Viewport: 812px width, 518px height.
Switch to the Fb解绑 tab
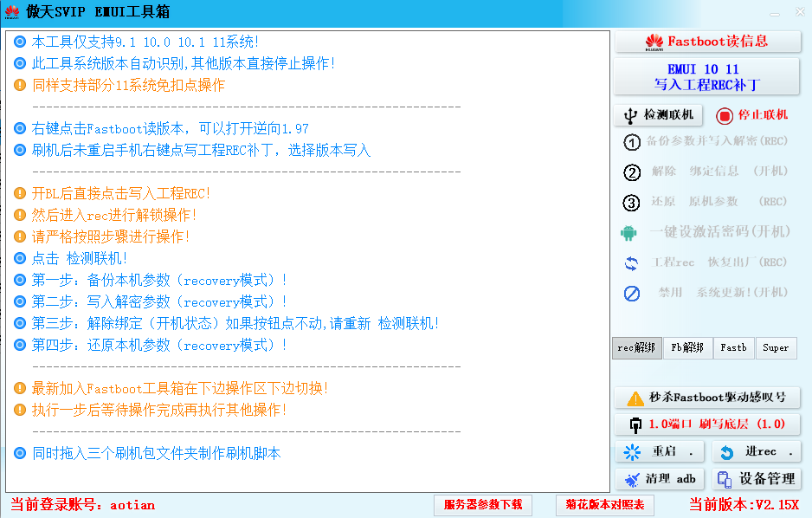point(687,348)
